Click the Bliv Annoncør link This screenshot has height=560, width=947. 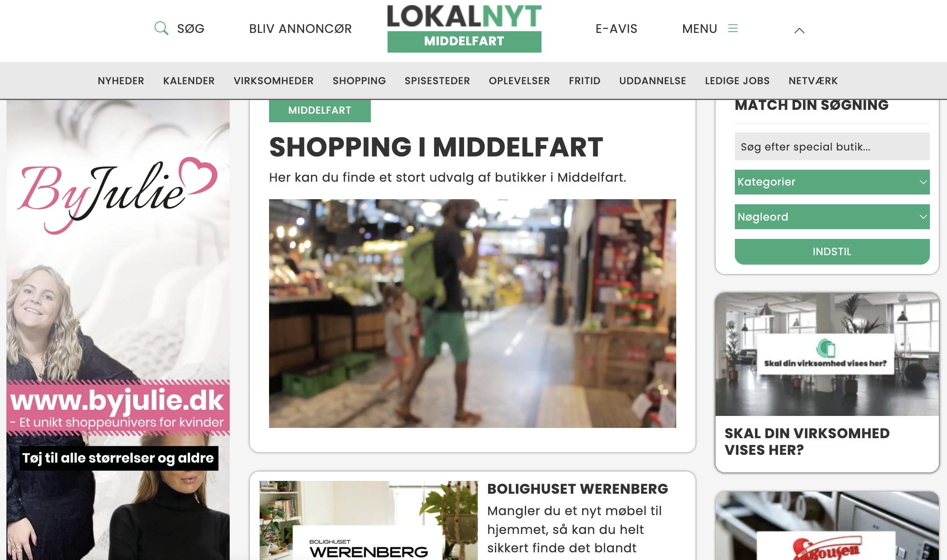coord(300,29)
